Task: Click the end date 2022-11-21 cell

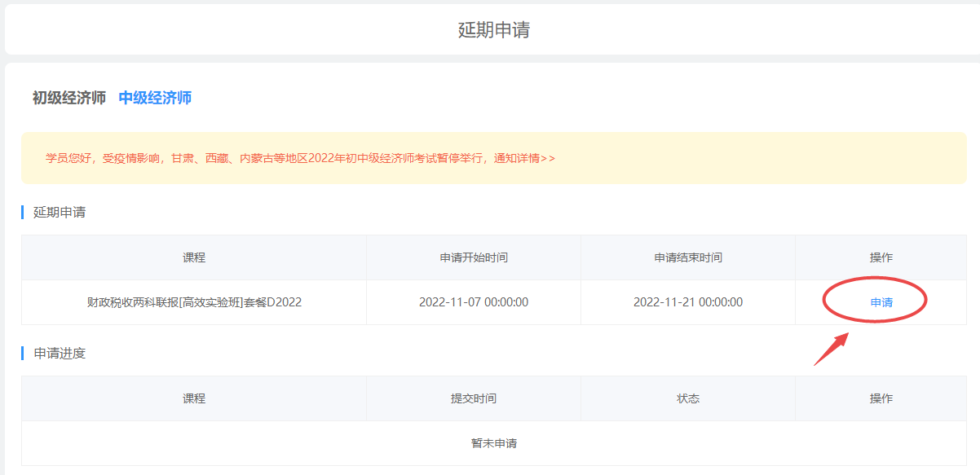Action: (x=687, y=301)
